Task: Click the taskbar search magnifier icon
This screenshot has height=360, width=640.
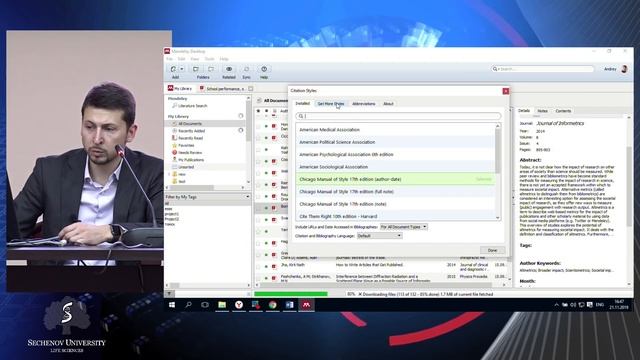Action: point(189,305)
